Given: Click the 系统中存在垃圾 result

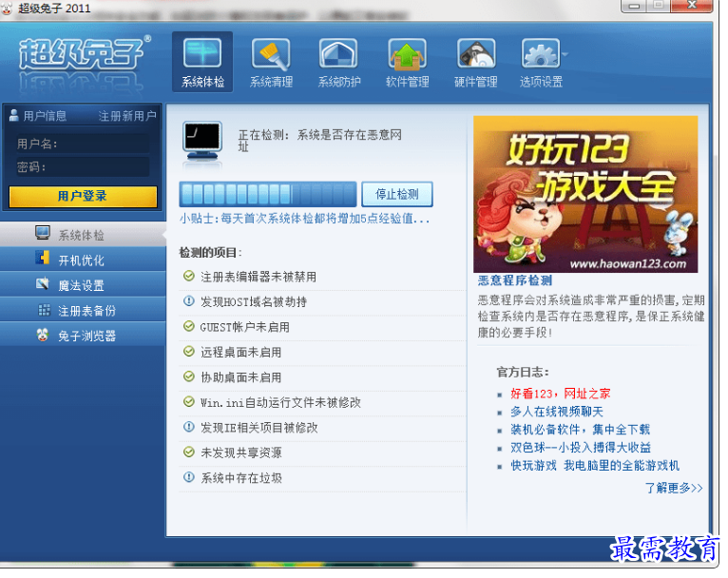Looking at the screenshot, I should pyautogui.click(x=241, y=478).
